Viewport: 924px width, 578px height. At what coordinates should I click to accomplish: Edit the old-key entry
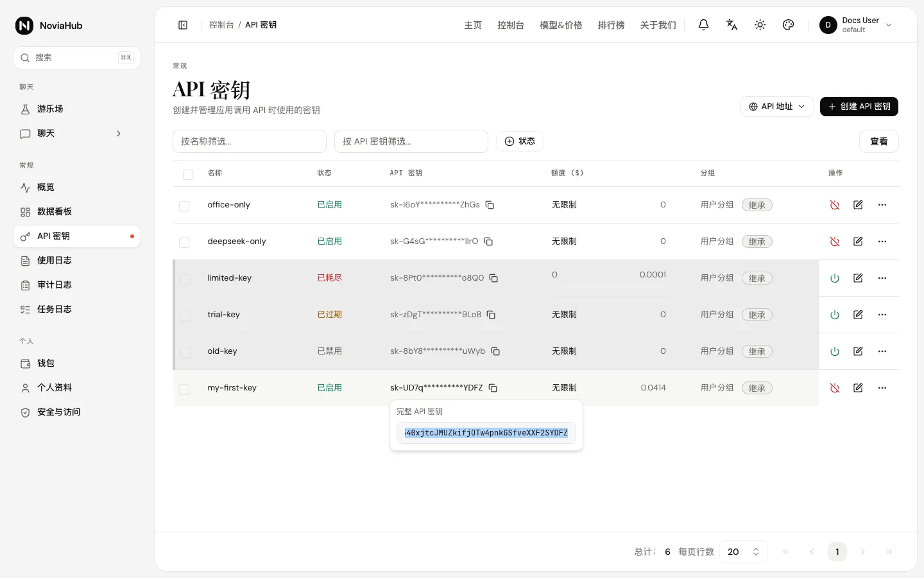858,351
